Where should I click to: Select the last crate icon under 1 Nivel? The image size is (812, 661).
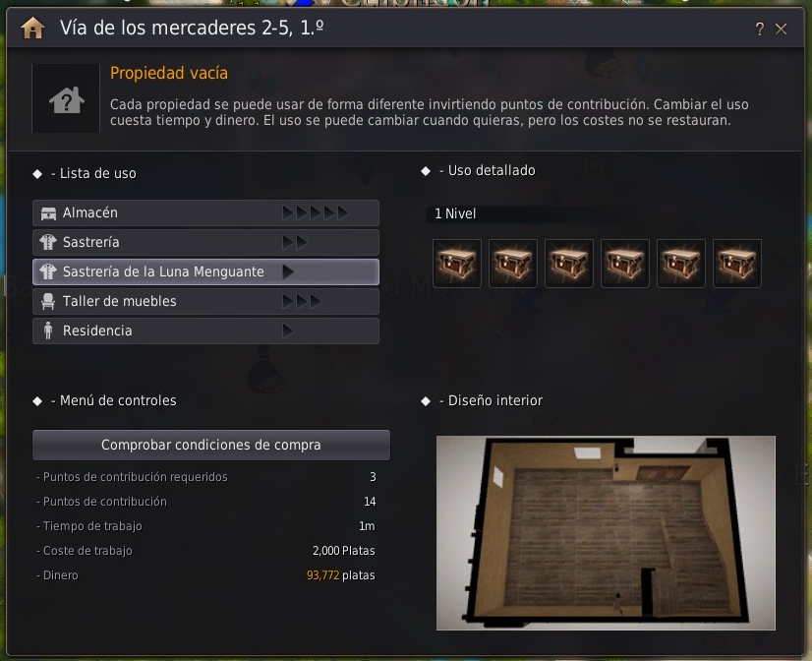tap(737, 264)
